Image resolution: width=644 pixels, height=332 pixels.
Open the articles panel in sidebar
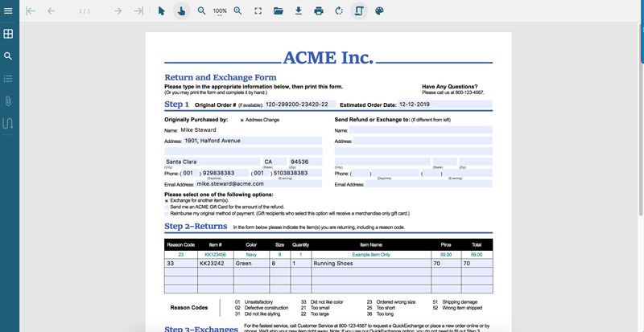click(x=8, y=124)
